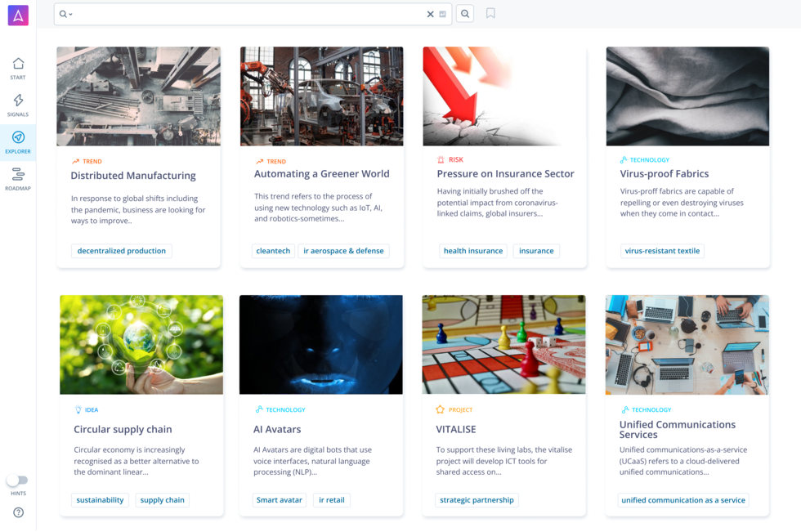Click the Idea lightbulb icon

[78, 409]
